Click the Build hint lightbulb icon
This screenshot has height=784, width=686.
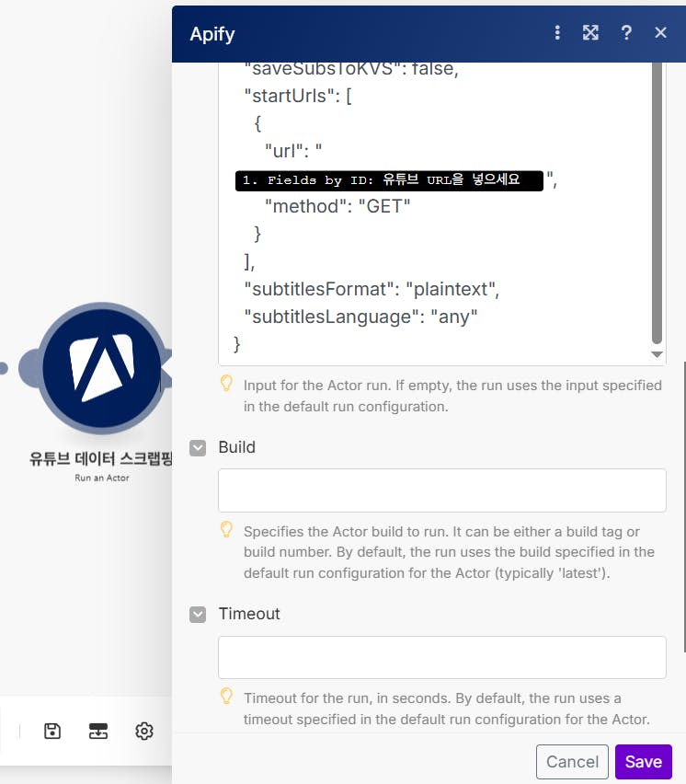pos(226,530)
